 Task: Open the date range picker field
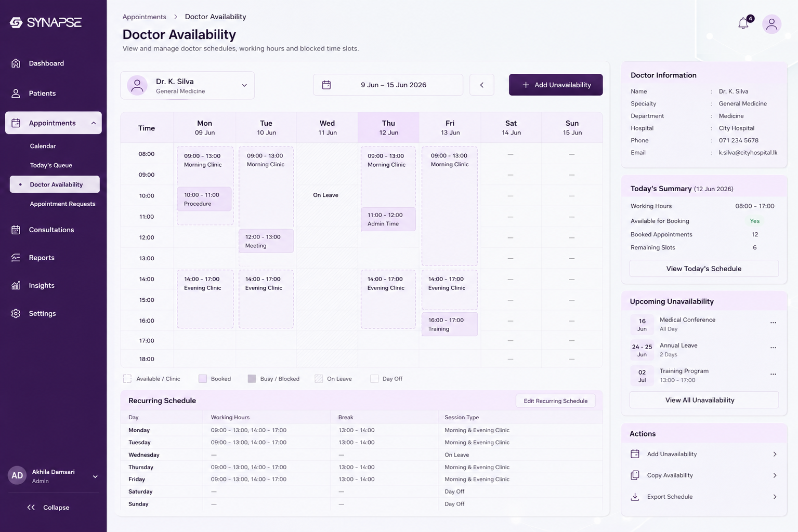point(388,85)
